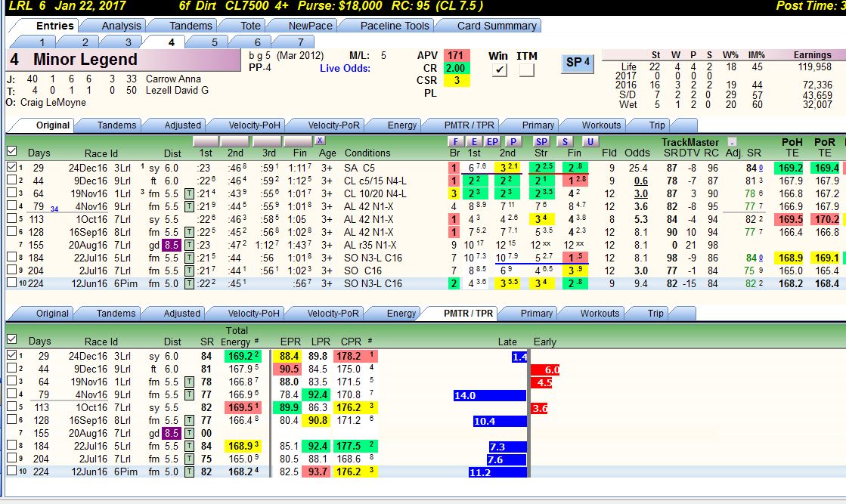Click the small X button beside Fin header
The image size is (846, 504).
click(320, 140)
